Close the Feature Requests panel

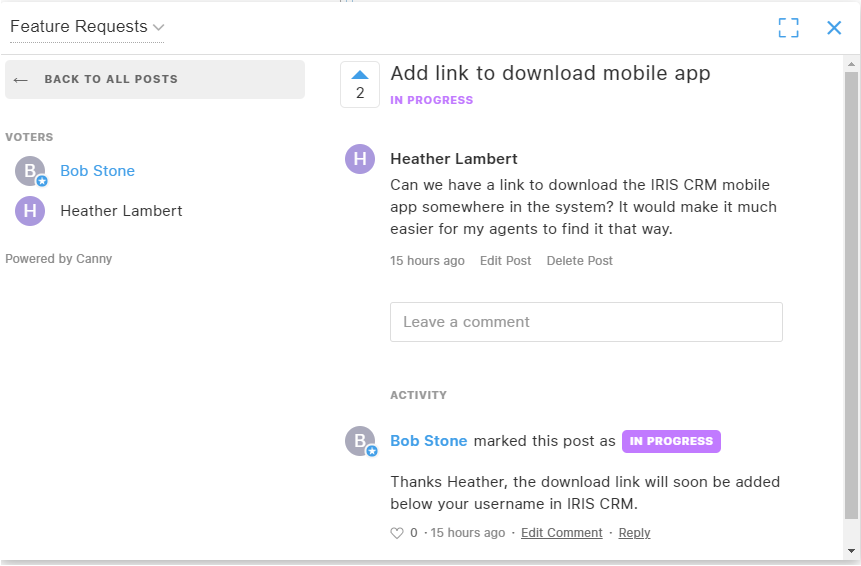tap(834, 28)
